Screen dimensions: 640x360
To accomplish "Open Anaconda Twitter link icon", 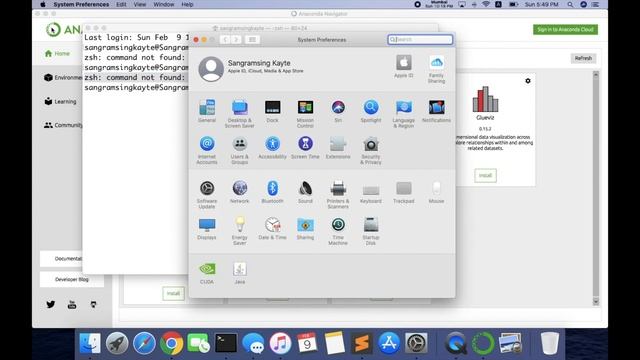I will click(x=51, y=304).
